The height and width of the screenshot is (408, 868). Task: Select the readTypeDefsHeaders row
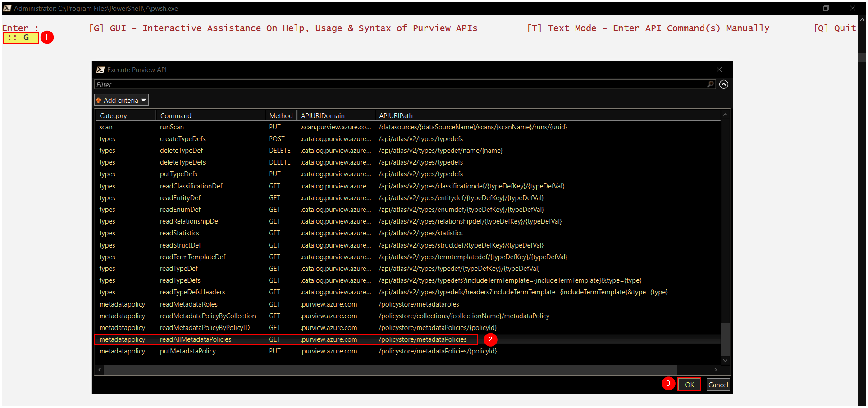407,292
